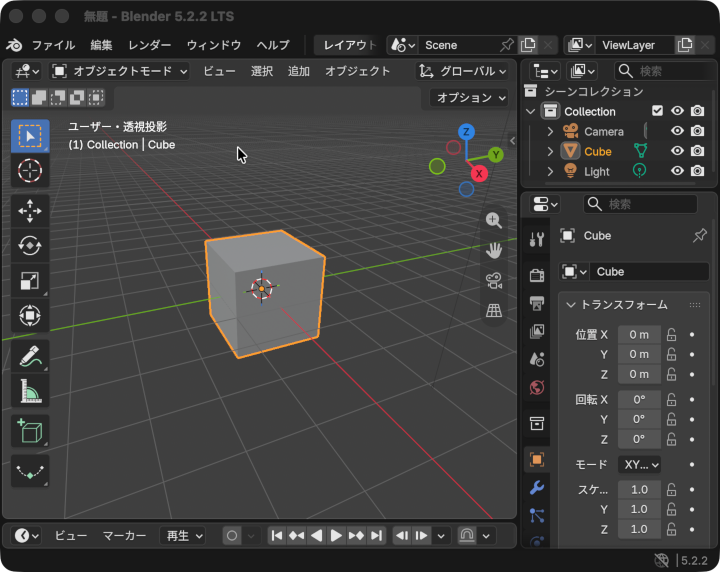Open the Tool properties tab
This screenshot has width=720, height=572.
pyautogui.click(x=536, y=239)
